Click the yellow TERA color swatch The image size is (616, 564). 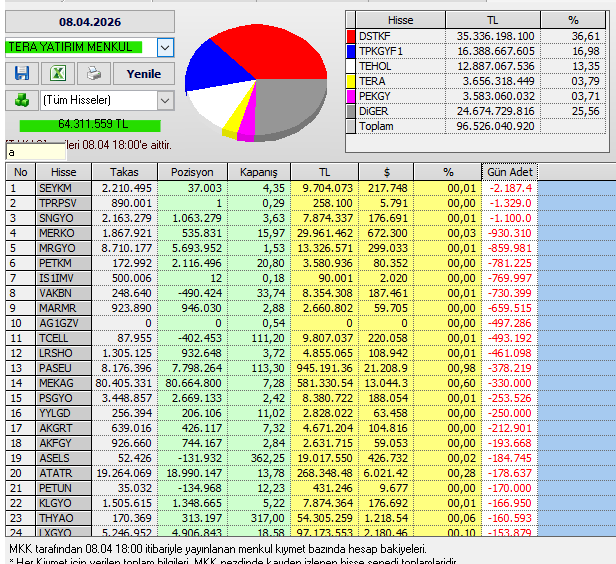pos(351,81)
